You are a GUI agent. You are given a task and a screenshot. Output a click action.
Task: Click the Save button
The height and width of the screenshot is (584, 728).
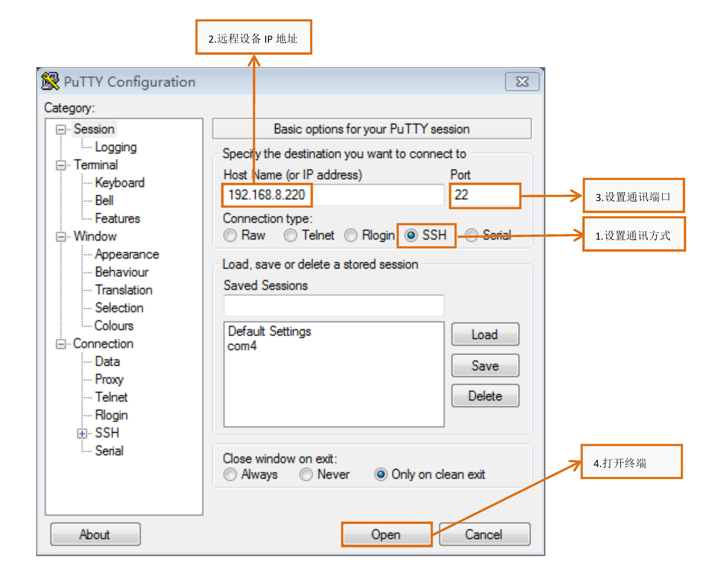pyautogui.click(x=485, y=365)
